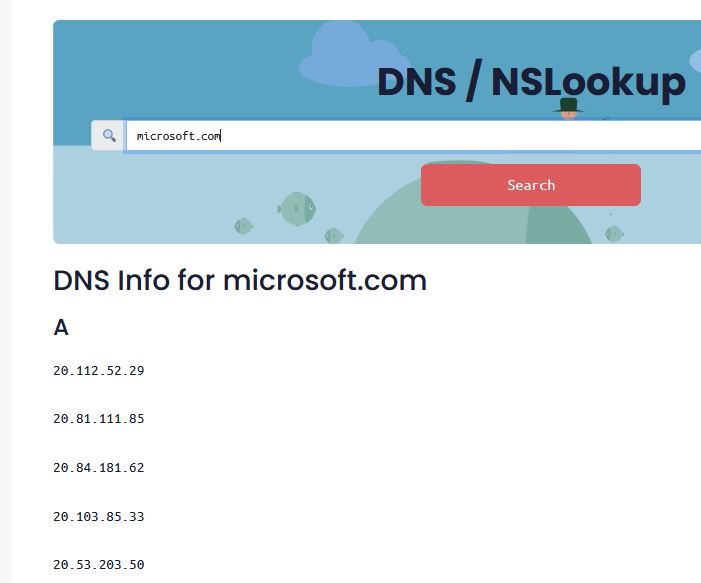Screen dimensions: 701x583
Task: Select the IP address 20.81.111.85
Action: tap(99, 419)
